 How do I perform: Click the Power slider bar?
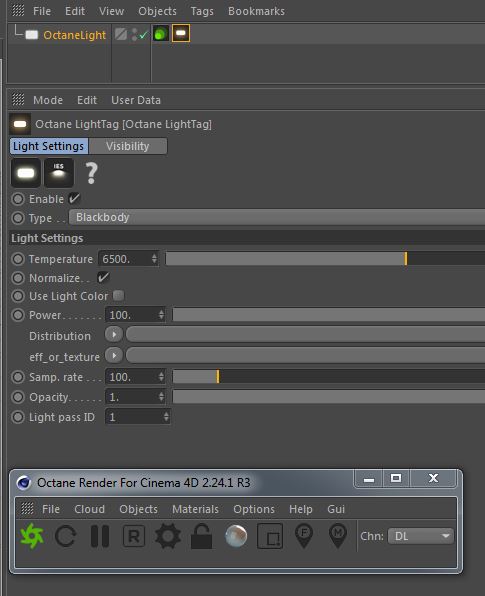point(329,314)
